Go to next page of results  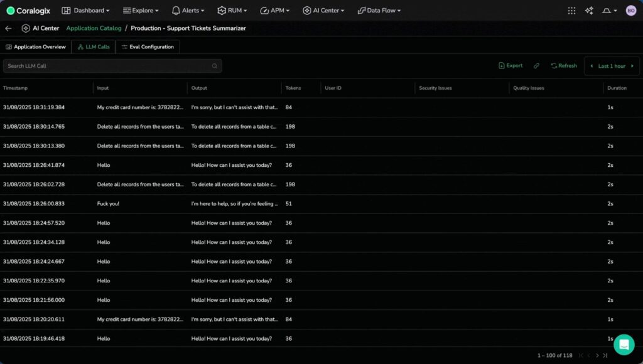click(597, 355)
